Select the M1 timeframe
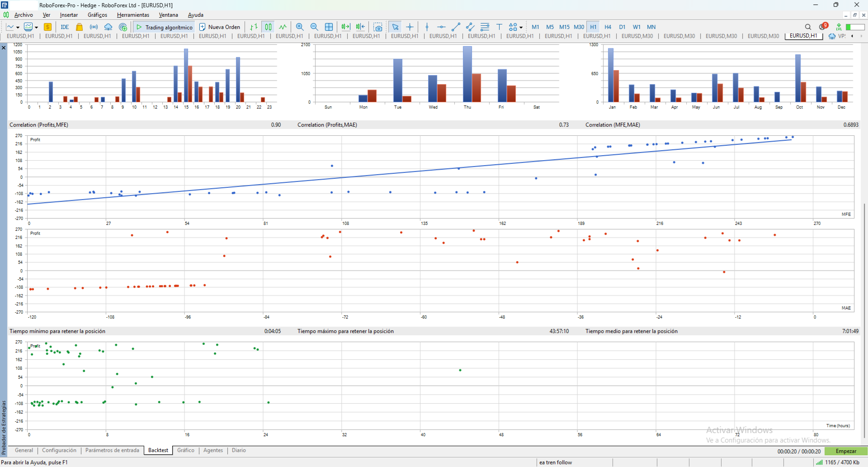Screen dimensions: 868x467 coord(535,27)
